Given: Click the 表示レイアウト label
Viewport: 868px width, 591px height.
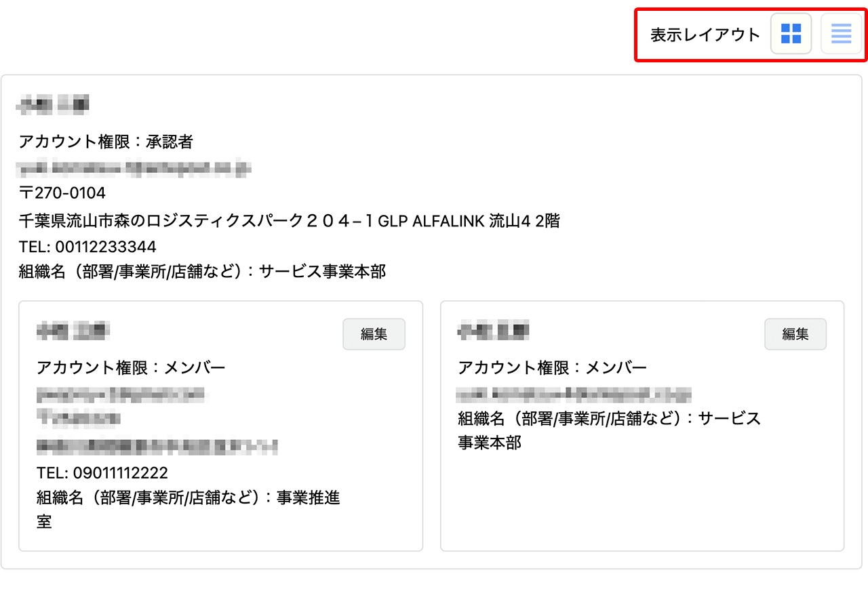Looking at the screenshot, I should click(705, 35).
